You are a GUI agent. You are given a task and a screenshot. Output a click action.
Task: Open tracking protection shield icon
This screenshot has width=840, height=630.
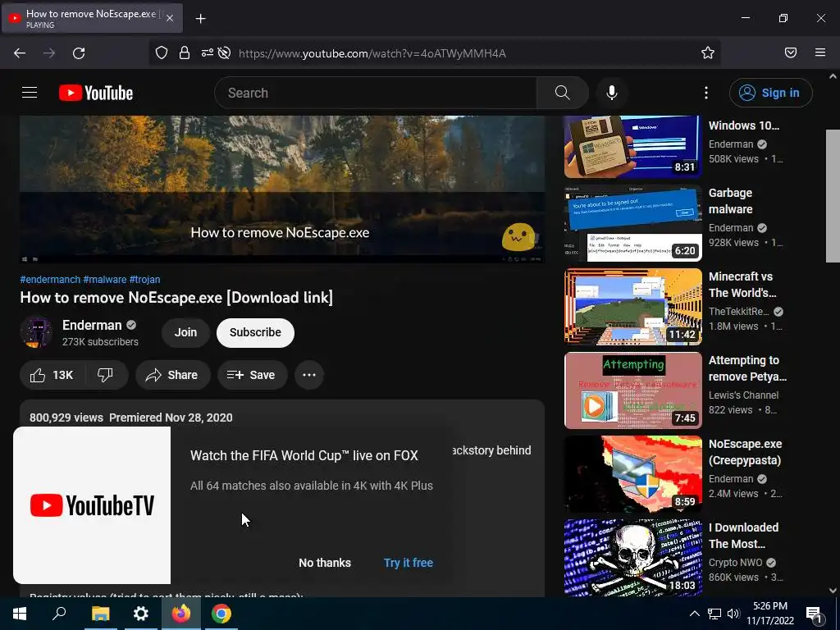pos(162,52)
